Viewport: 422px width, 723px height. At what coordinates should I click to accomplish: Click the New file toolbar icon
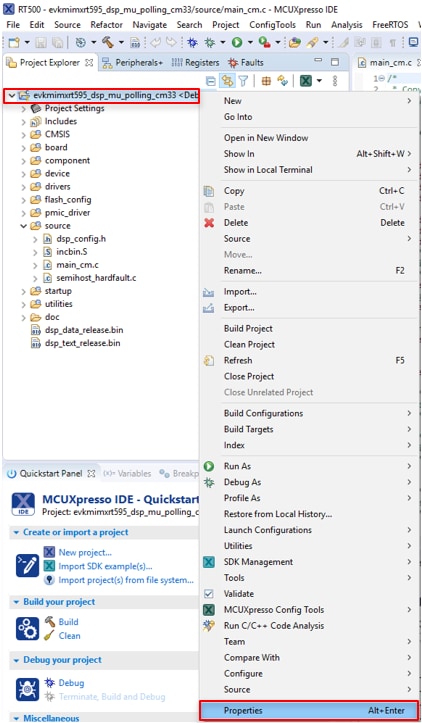14,42
